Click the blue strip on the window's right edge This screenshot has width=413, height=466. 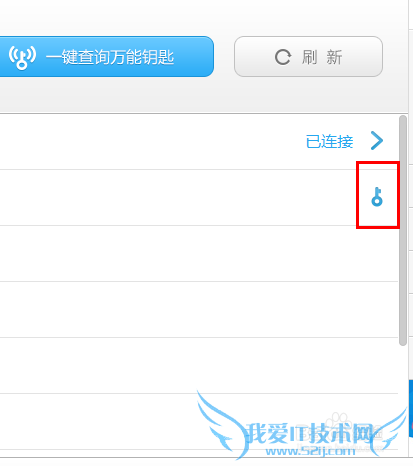[411, 408]
